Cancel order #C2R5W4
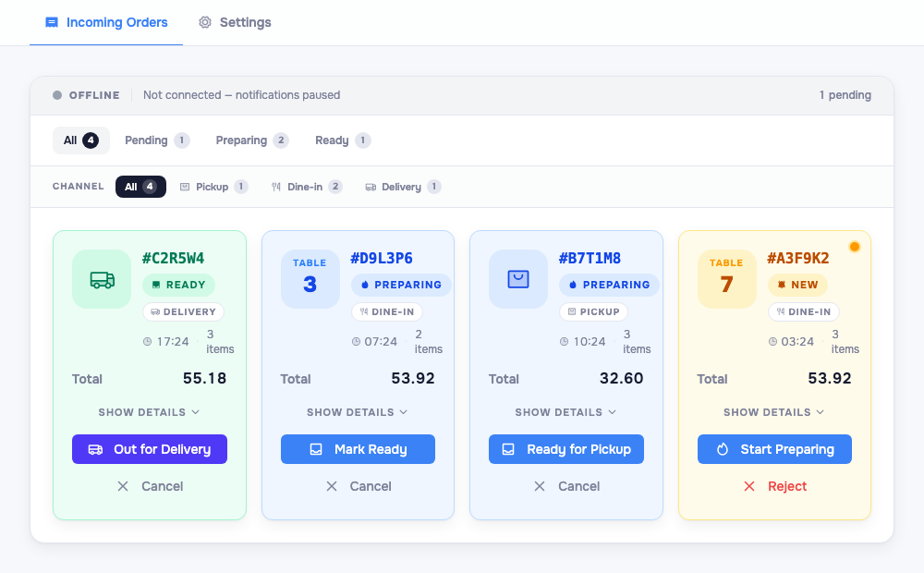The height and width of the screenshot is (573, 924). pos(150,486)
